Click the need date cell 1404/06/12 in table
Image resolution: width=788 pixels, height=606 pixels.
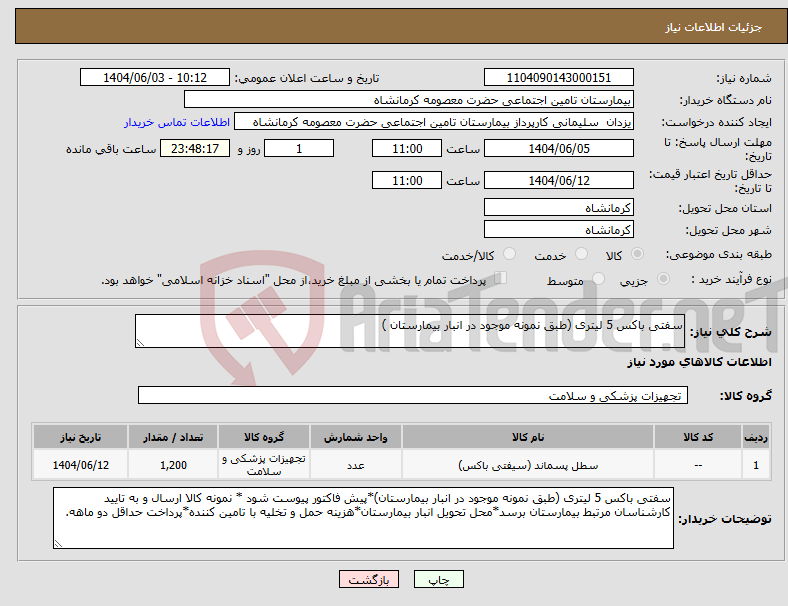[x=80, y=465]
